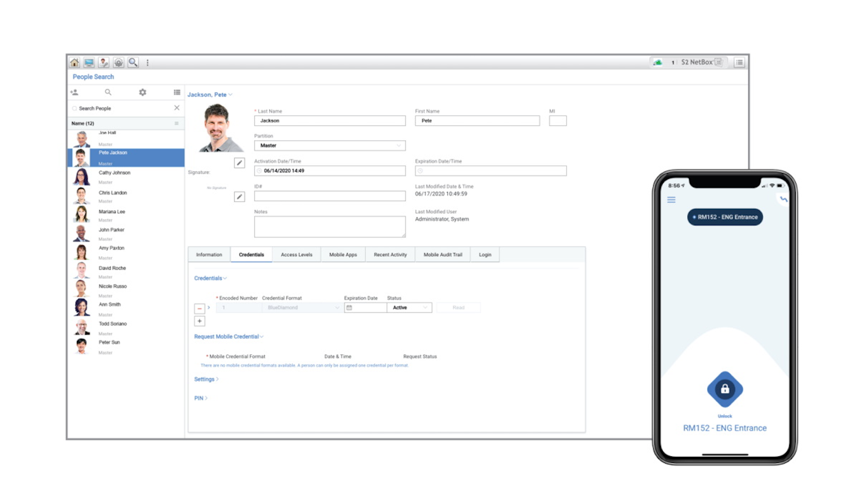Edit signature using its pencil icon
This screenshot has height=504, width=859.
pos(239,197)
